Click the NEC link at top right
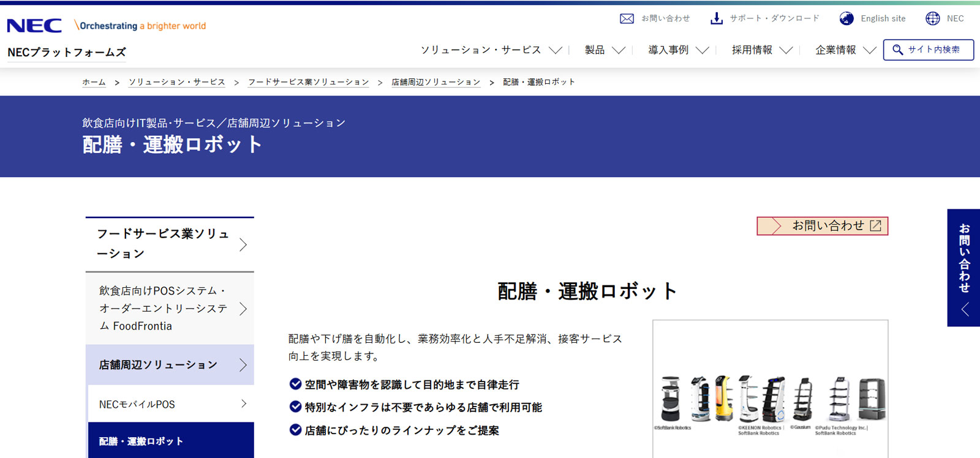Screen dimensions: 980x458 [x=955, y=18]
